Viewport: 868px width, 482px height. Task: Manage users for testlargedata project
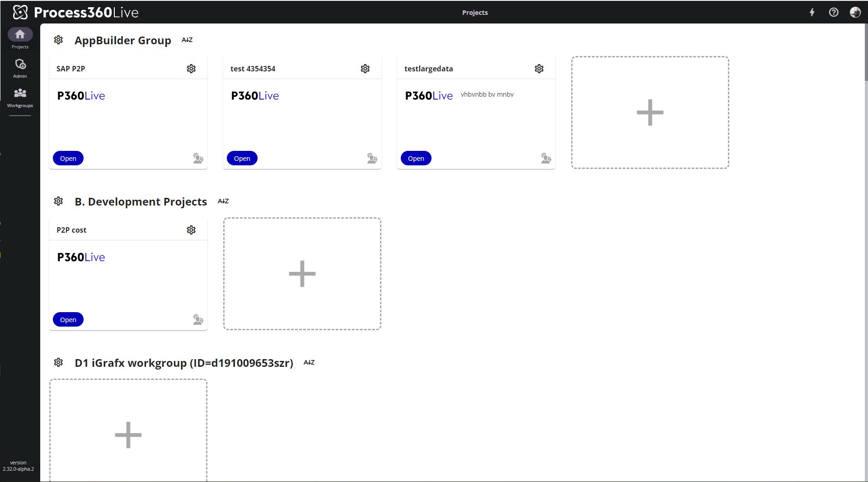(x=546, y=158)
